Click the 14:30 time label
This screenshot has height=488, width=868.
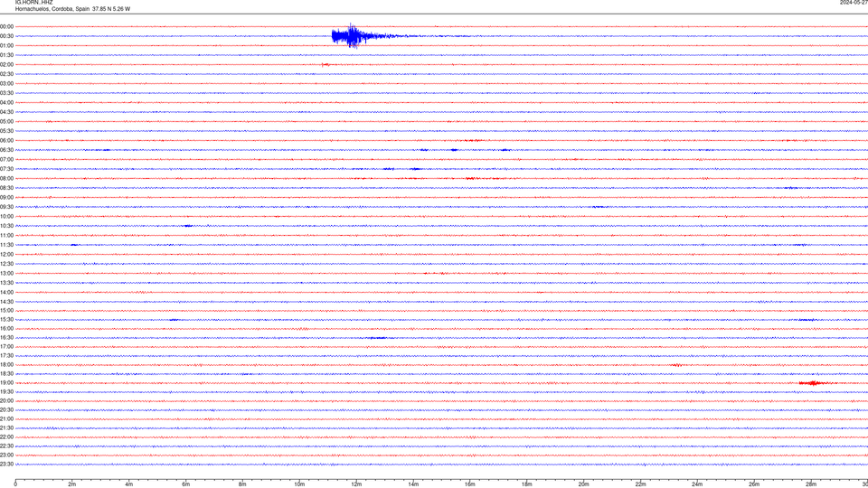6,302
